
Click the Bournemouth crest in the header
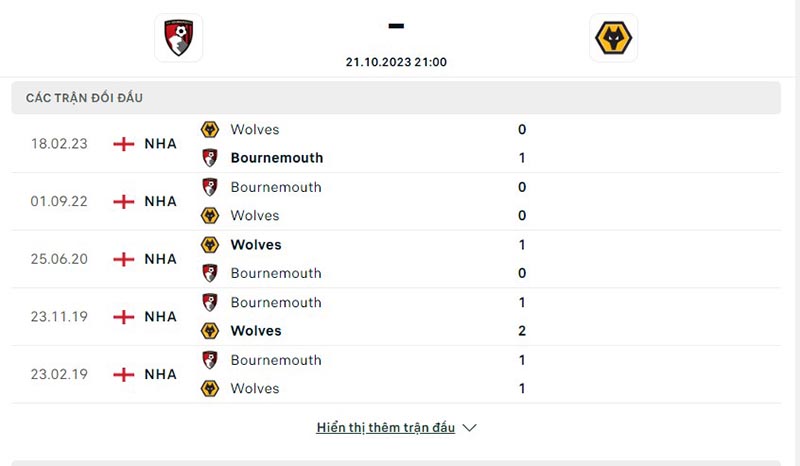[179, 38]
